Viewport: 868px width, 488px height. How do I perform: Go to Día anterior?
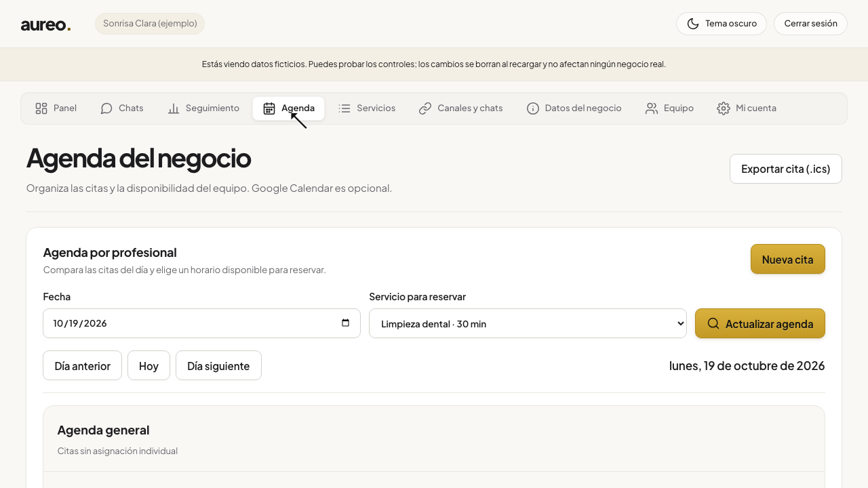[x=82, y=365]
